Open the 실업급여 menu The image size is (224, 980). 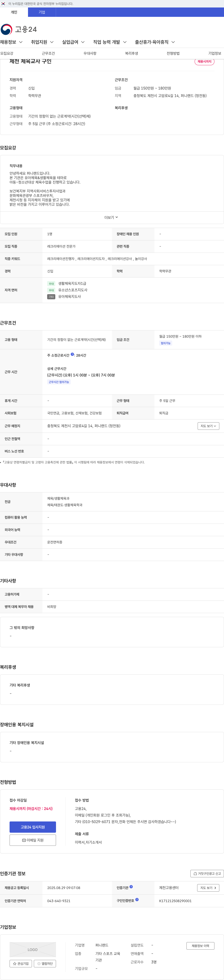(x=73, y=42)
